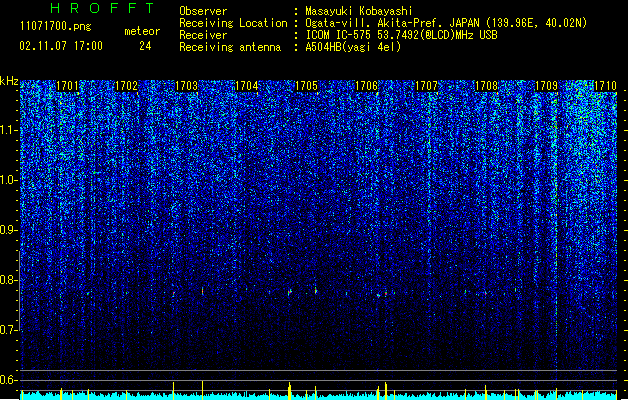The width and height of the screenshot is (629, 400).
Task: Click the 0.6 kHz axis label
Action: click(x=9, y=380)
